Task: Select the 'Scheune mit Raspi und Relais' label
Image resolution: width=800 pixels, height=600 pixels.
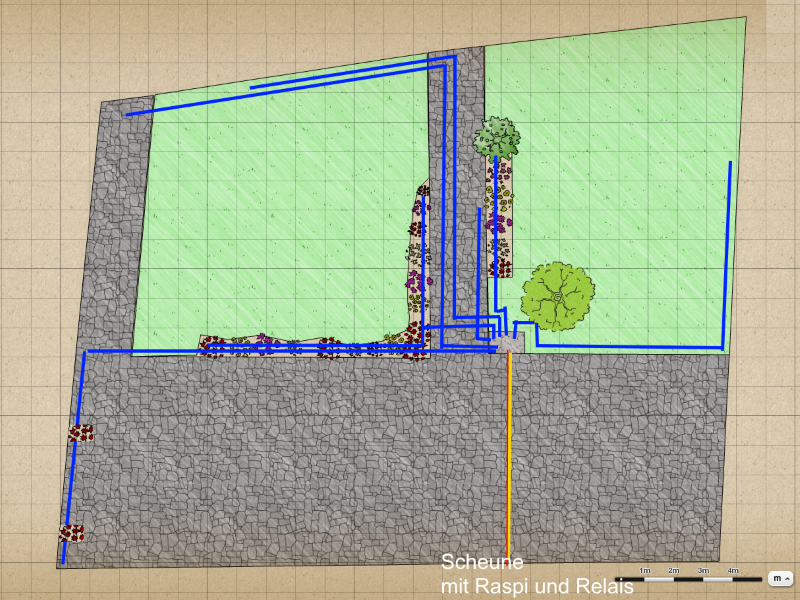Action: click(537, 574)
